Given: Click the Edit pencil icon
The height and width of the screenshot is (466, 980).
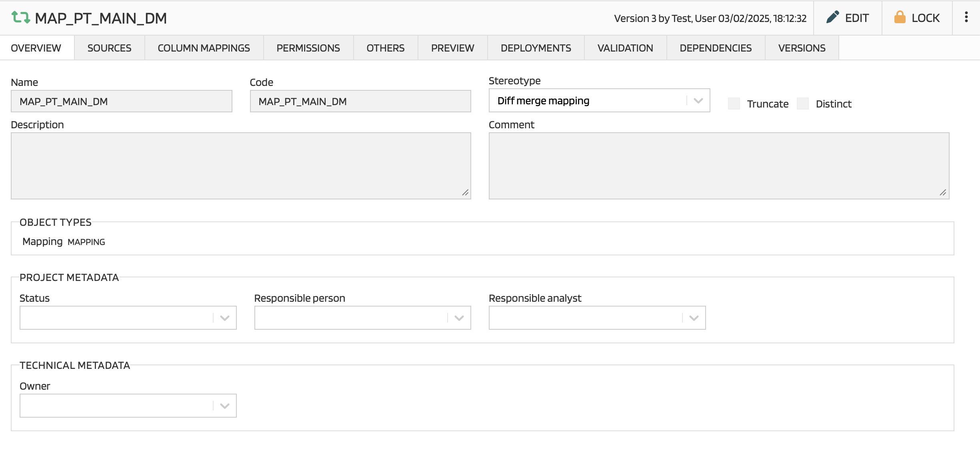Looking at the screenshot, I should click(x=832, y=17).
